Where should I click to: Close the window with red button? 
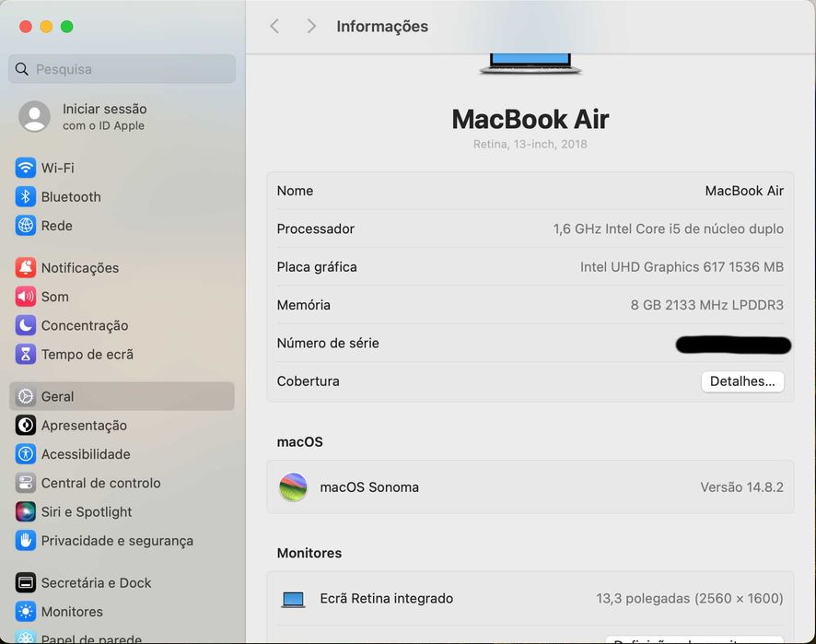click(26, 26)
